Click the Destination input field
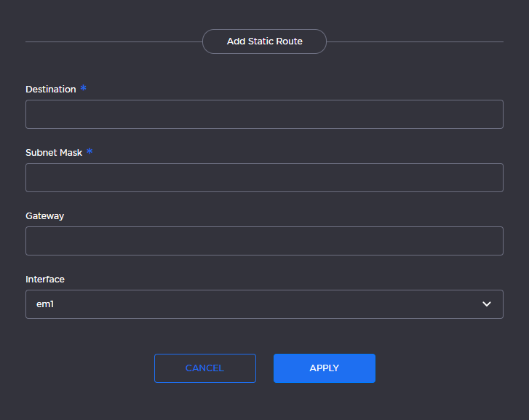This screenshot has height=420, width=529. (x=264, y=114)
